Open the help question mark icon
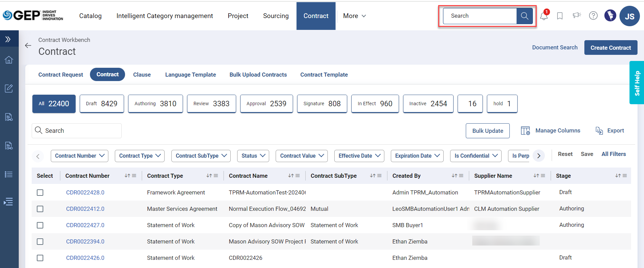 [x=593, y=16]
